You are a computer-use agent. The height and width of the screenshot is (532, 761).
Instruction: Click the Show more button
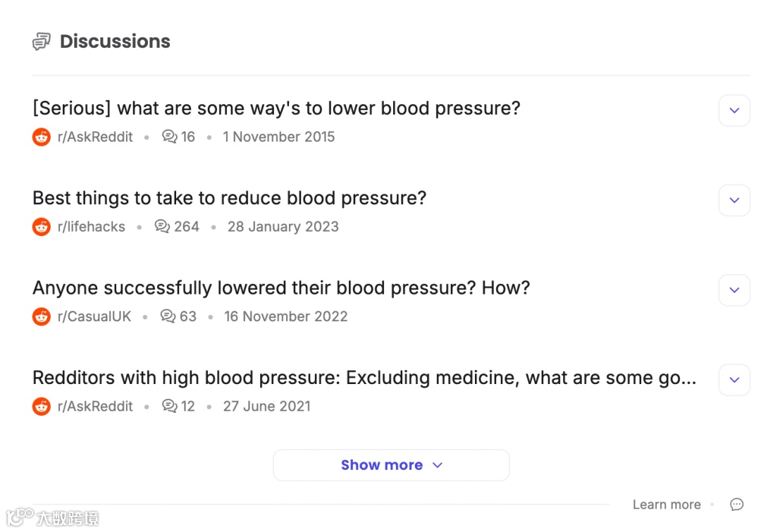pyautogui.click(x=391, y=465)
